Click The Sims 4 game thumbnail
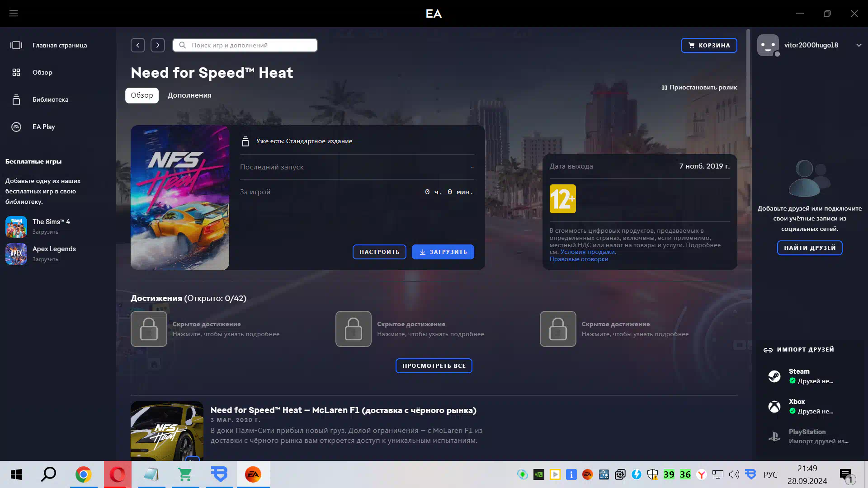This screenshot has width=868, height=488. tap(16, 226)
